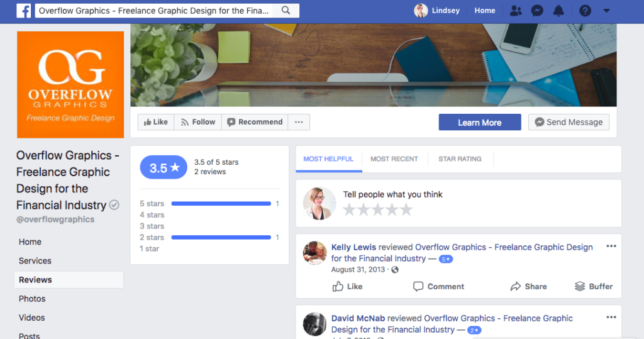The height and width of the screenshot is (339, 644).
Task: Click the 3 stars row label
Action: tap(152, 226)
